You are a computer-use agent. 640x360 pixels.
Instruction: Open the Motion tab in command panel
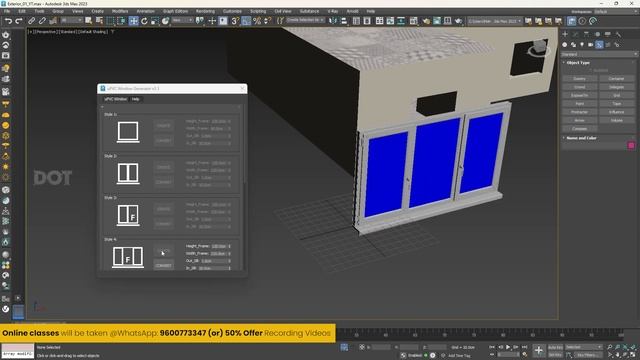coord(597,35)
